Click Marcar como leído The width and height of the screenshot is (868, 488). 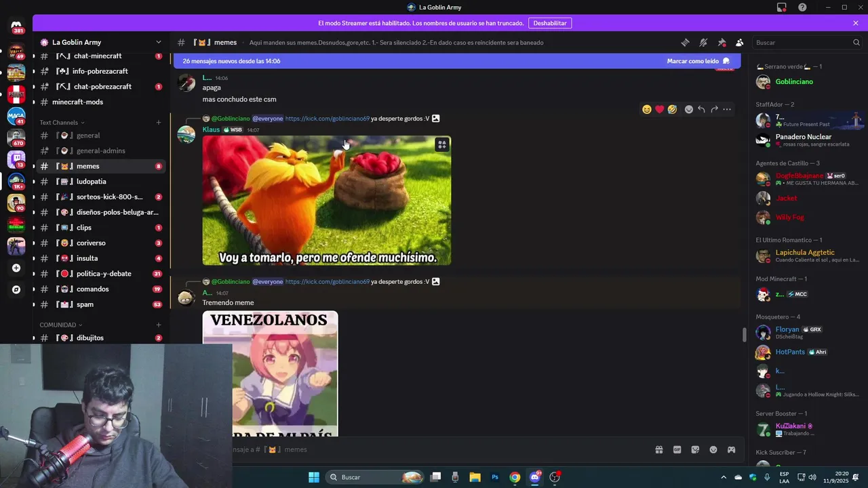(x=698, y=61)
